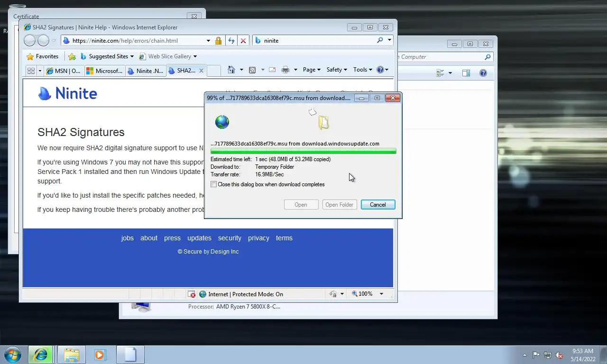Go back with the Back arrow button
The width and height of the screenshot is (607, 364).
(29, 41)
